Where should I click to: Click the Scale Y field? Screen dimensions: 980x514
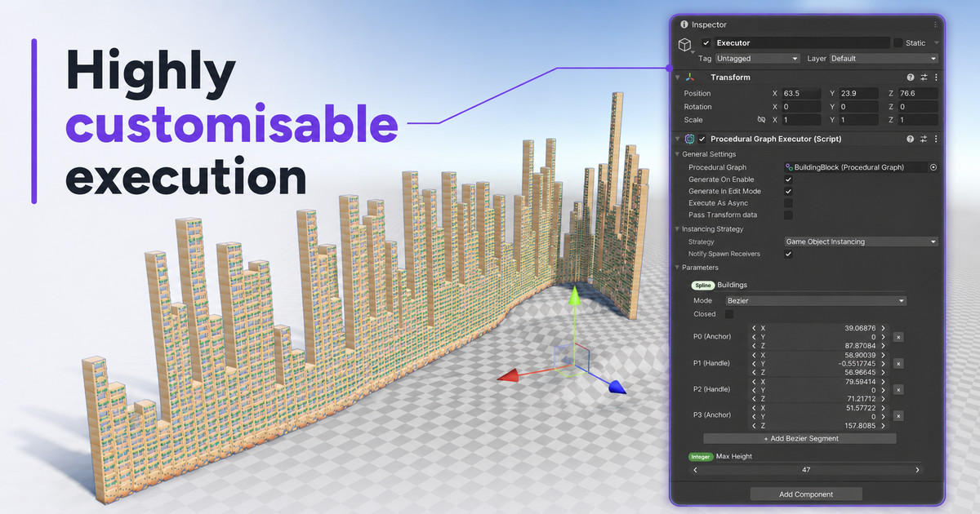pos(859,119)
